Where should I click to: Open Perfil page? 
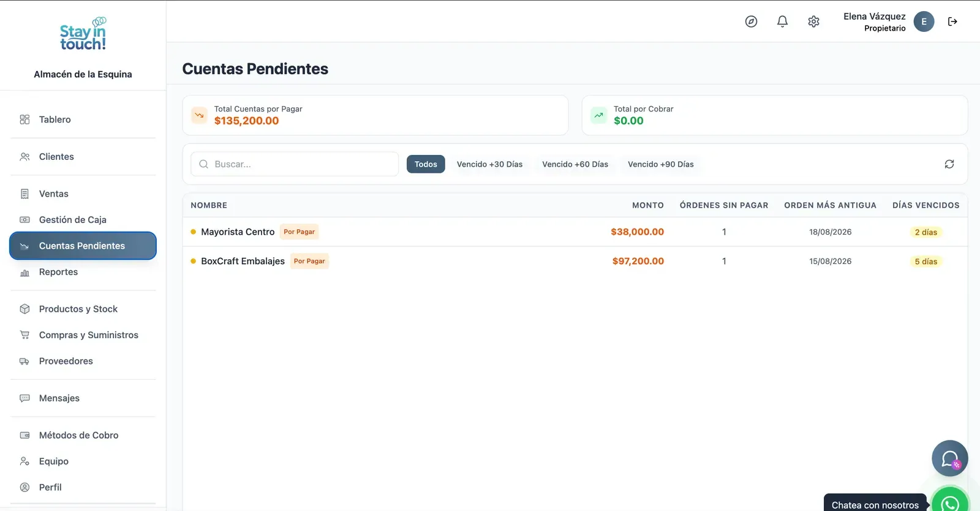(x=83, y=487)
